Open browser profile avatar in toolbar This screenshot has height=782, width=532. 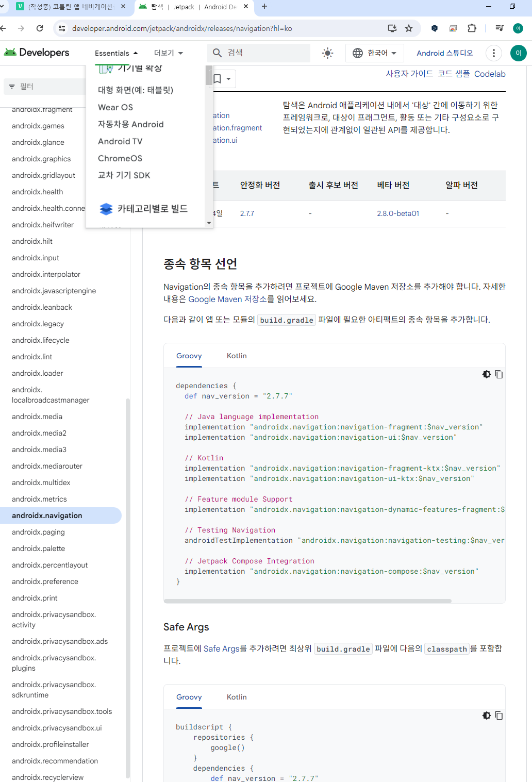[x=518, y=28]
